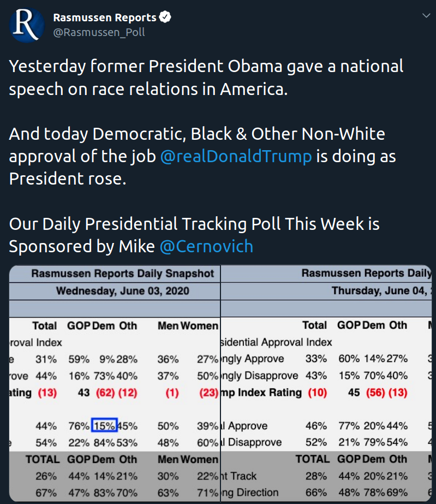Open the tweet options chevron menu
The width and height of the screenshot is (436, 504).
pos(426,16)
